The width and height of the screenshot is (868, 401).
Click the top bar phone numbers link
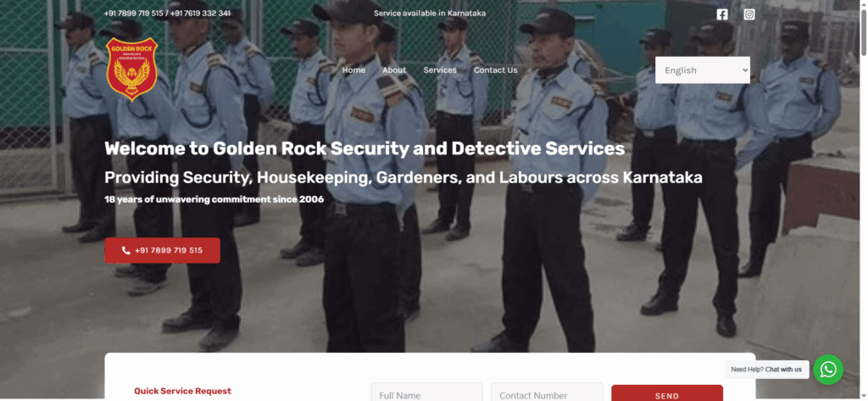click(167, 14)
